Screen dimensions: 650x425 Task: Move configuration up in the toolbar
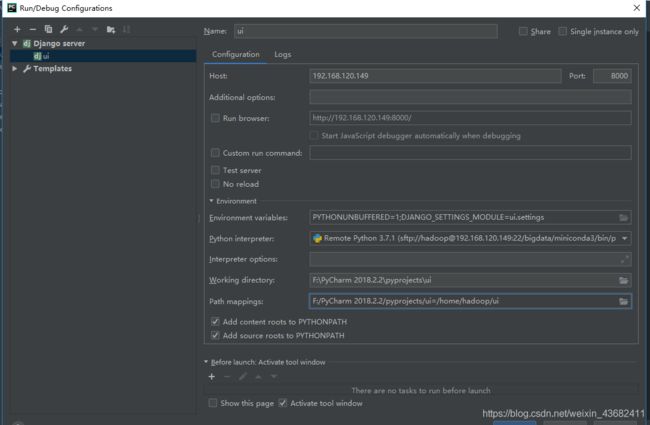pos(80,29)
